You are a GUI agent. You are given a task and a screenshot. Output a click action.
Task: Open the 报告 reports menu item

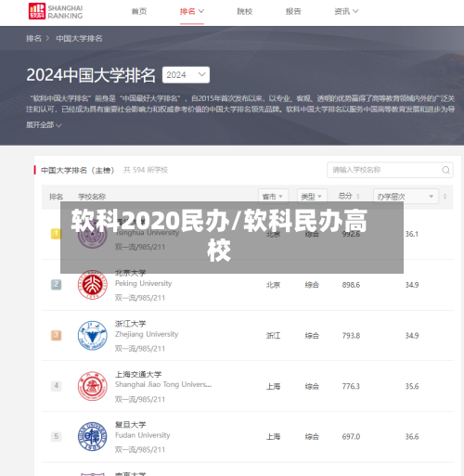coord(293,11)
